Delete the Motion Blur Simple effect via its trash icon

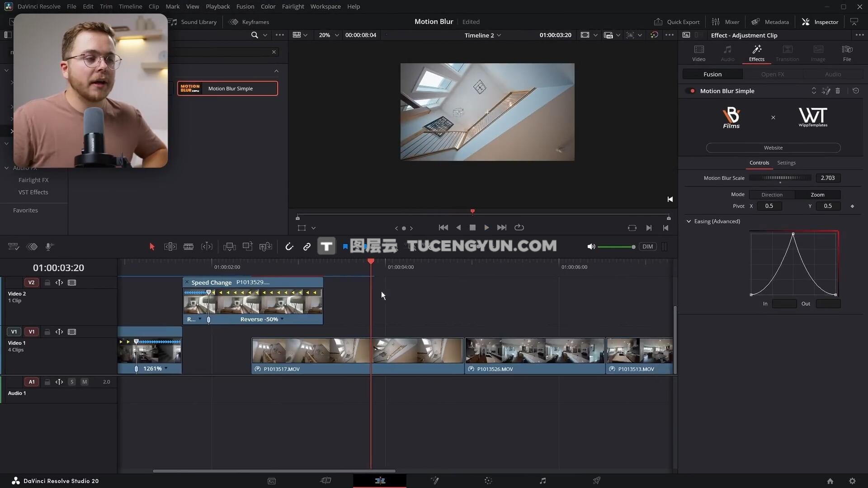point(838,91)
